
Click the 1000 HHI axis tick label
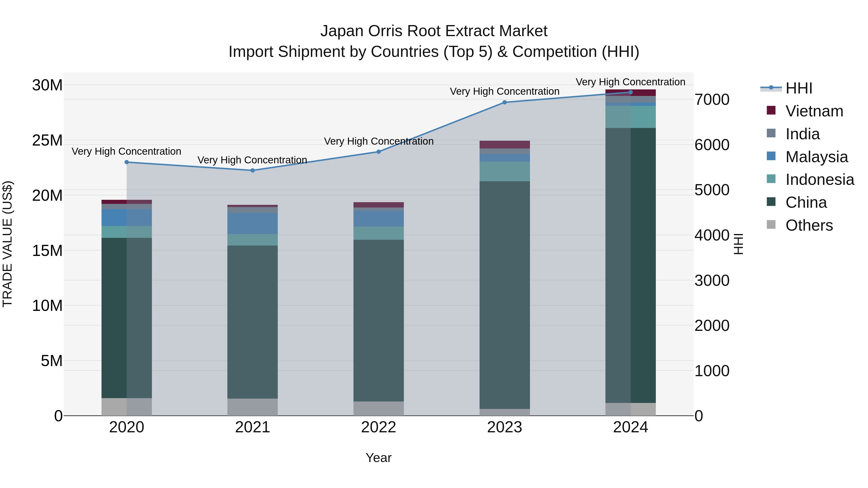712,371
